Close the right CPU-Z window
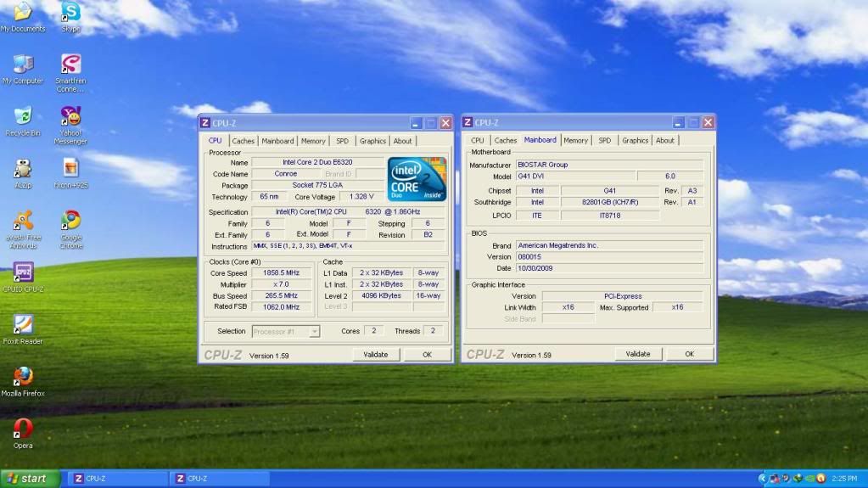 pos(708,122)
